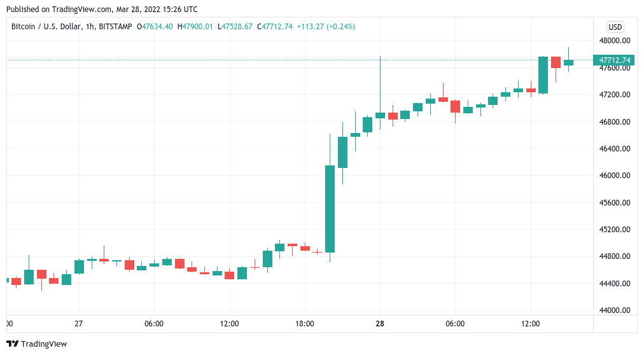Click the last green candle on the chart

click(568, 62)
